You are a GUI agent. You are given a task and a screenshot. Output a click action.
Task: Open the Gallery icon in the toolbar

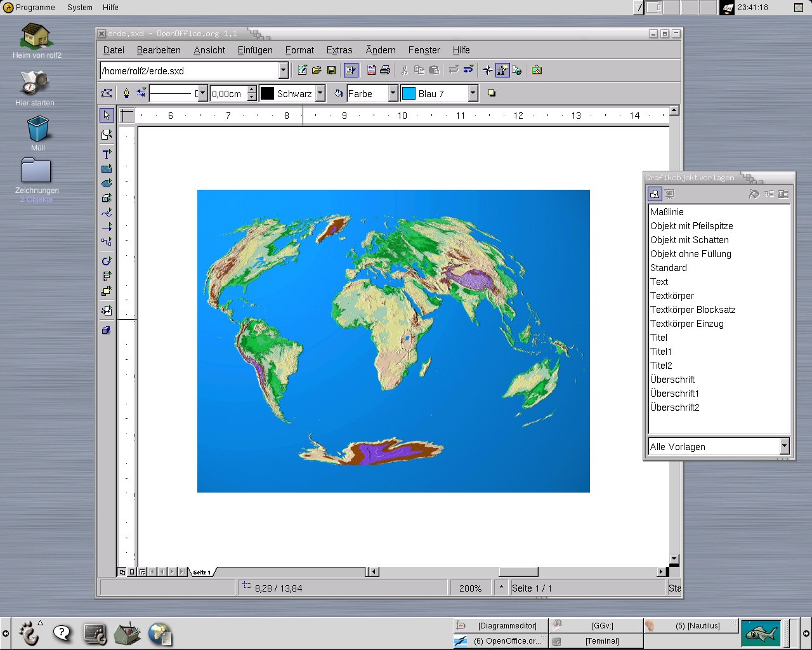pyautogui.click(x=537, y=70)
